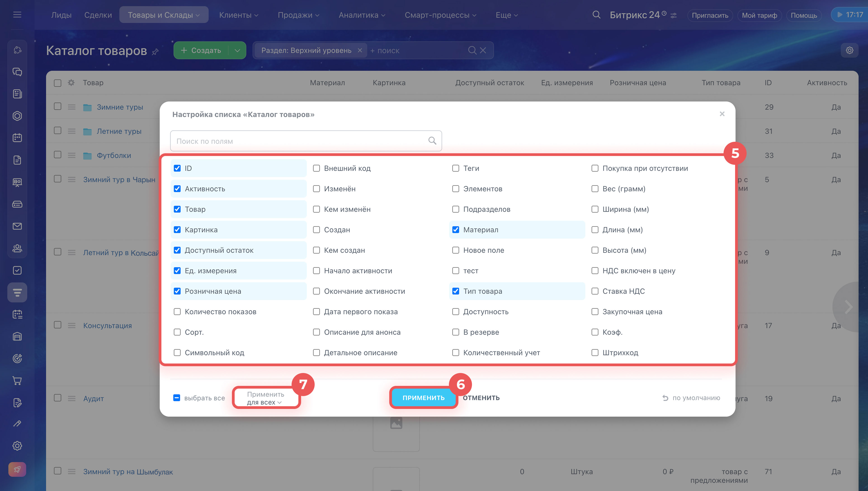Uncheck the Материал checkbox
Image resolution: width=868 pixels, height=491 pixels.
click(x=455, y=230)
